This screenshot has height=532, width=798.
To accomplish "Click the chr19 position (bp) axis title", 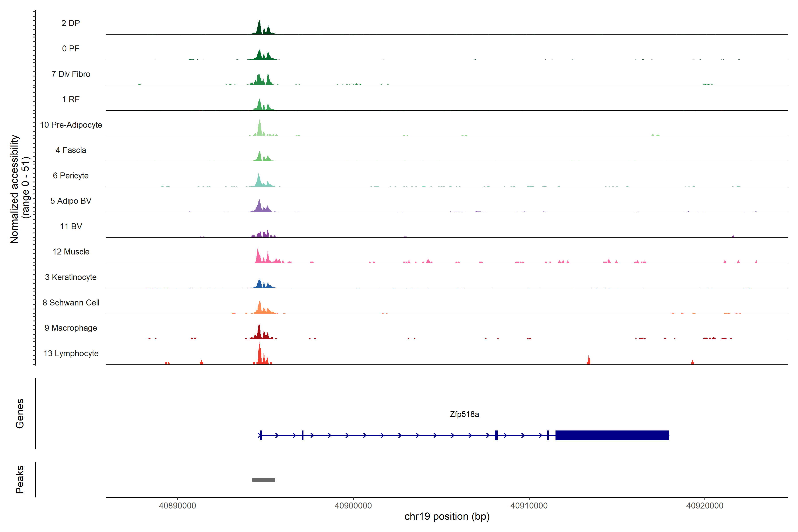I will [447, 516].
